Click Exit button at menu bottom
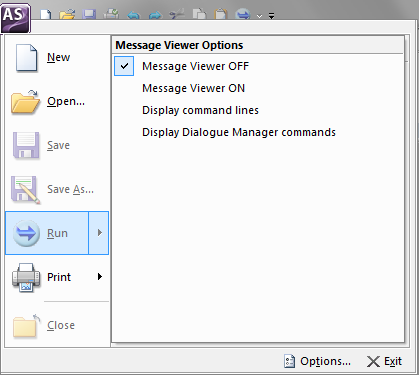Viewport: 419px width, 375px height. click(384, 361)
